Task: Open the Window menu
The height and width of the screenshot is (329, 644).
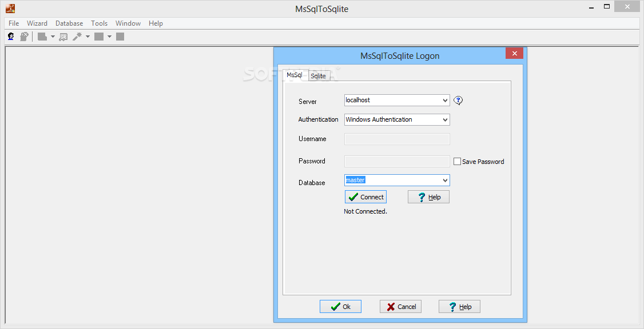Action: 128,23
